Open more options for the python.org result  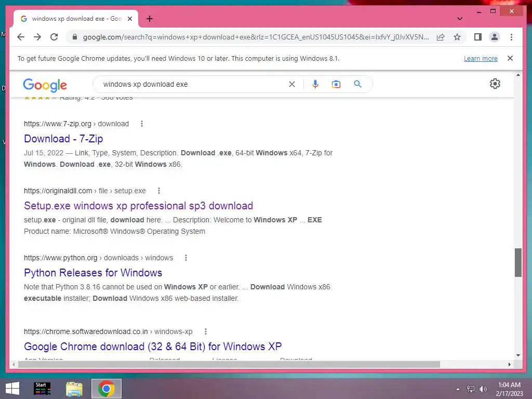(x=186, y=258)
